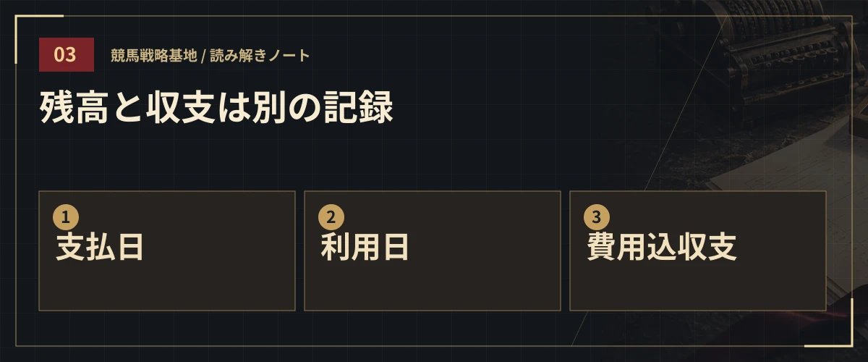
Task: Click empty space below 利用日 inside its card
Action: 432,287
